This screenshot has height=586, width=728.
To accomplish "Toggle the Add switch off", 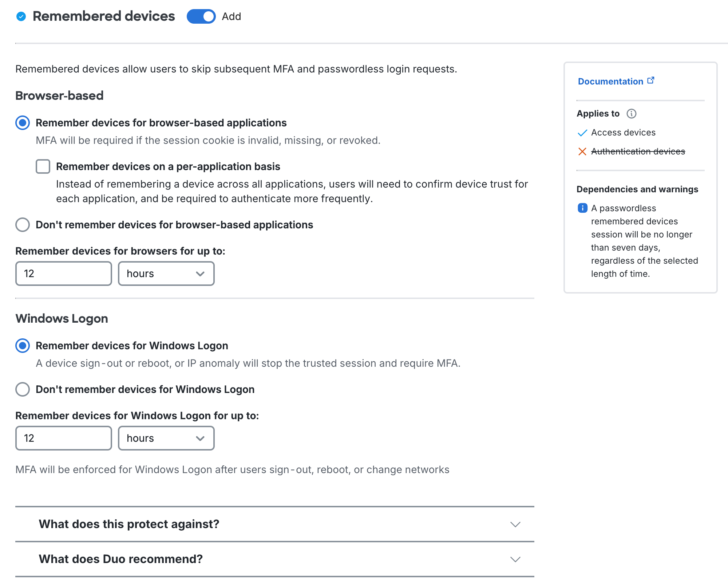I will click(x=201, y=16).
